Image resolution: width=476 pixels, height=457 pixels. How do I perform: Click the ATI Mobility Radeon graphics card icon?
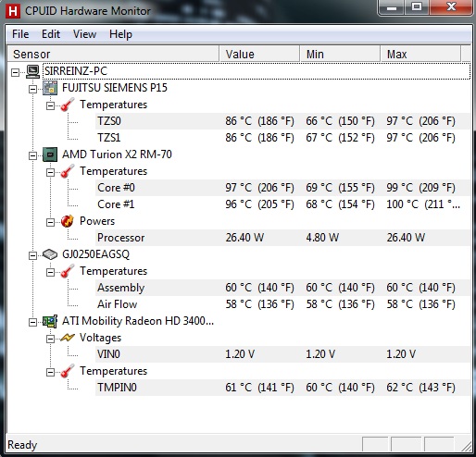(x=50, y=321)
